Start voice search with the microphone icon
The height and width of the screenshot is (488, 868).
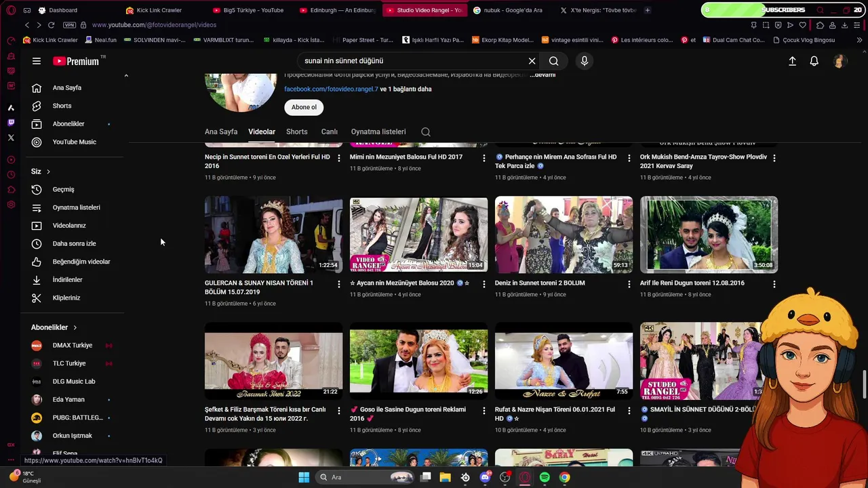tap(585, 61)
